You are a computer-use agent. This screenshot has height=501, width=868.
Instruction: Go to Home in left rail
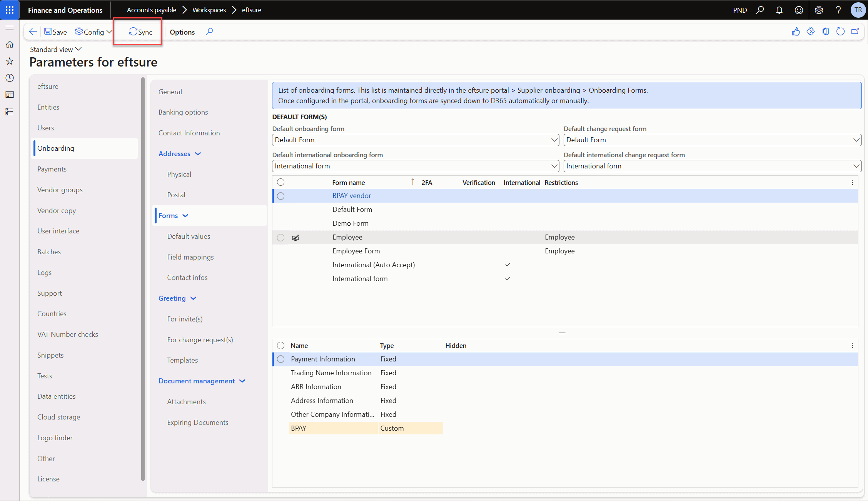coord(10,44)
